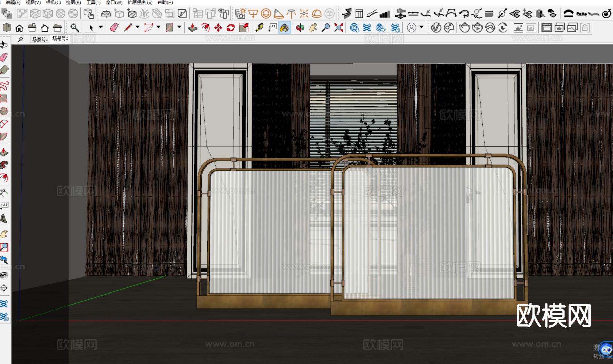The height and width of the screenshot is (364, 613).
Task: Expand the Select tool dropdown arrow
Action: point(101,27)
